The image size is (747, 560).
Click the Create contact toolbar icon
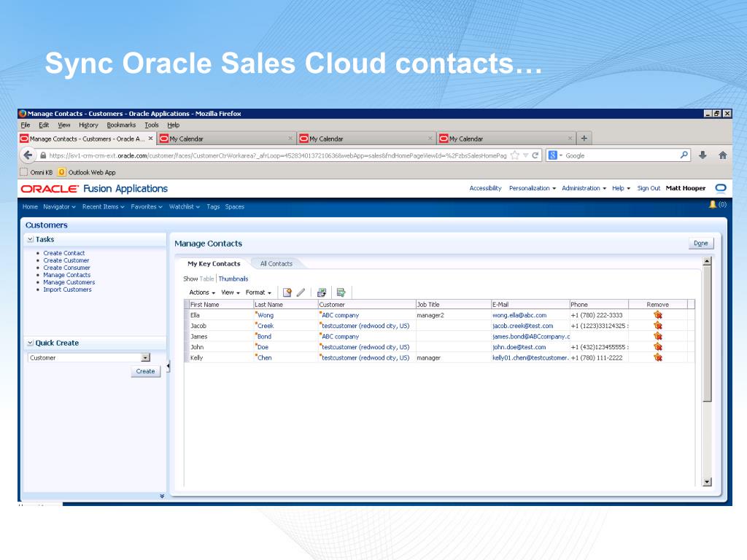click(x=287, y=292)
